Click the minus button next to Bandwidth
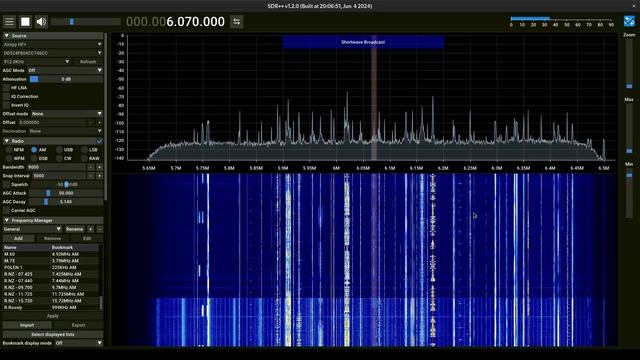 (91, 167)
